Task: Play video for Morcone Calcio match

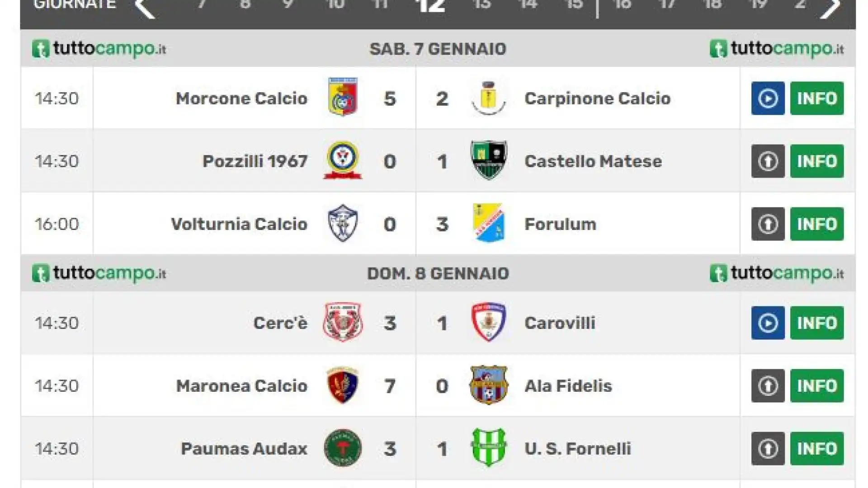Action: tap(768, 98)
